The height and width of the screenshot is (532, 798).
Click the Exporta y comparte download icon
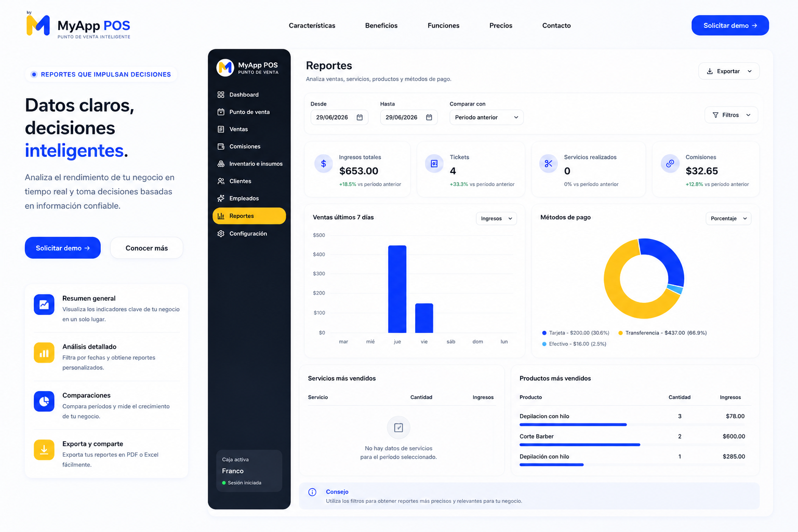coord(44,450)
